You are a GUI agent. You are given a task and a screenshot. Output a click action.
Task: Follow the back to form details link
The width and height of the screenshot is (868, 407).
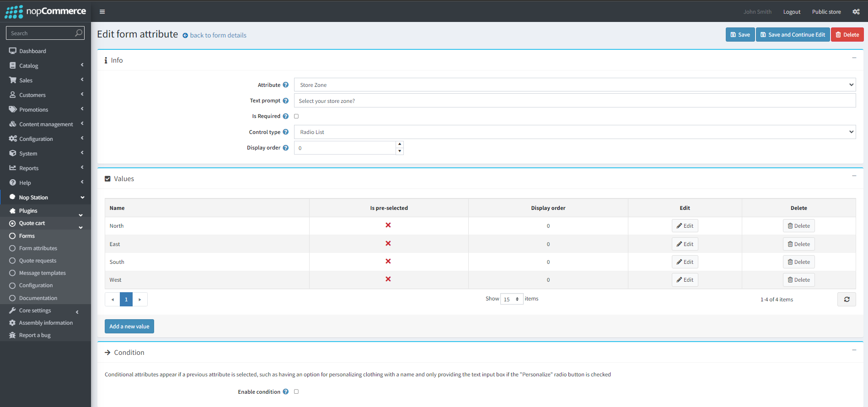pos(218,35)
